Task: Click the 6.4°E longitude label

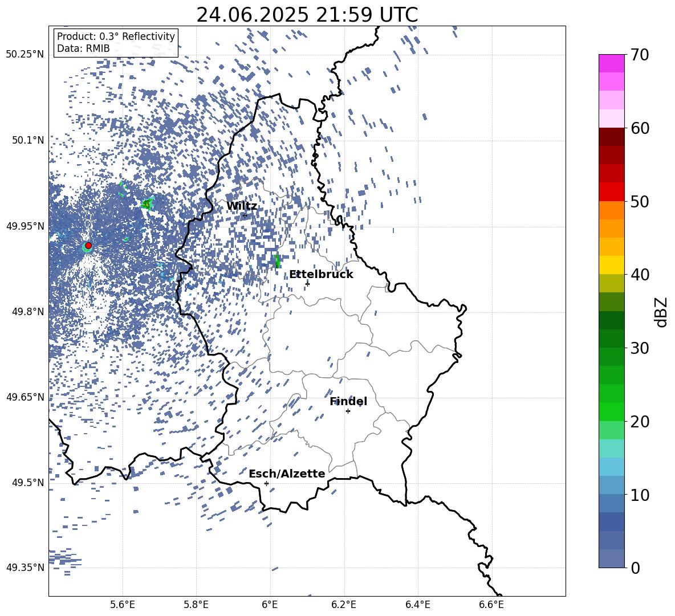Action: click(x=417, y=605)
